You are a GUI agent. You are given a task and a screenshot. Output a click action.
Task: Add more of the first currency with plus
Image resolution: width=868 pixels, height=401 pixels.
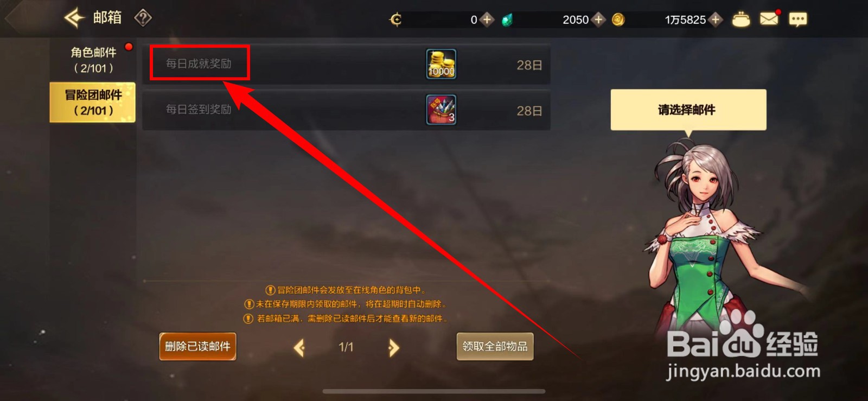[487, 20]
